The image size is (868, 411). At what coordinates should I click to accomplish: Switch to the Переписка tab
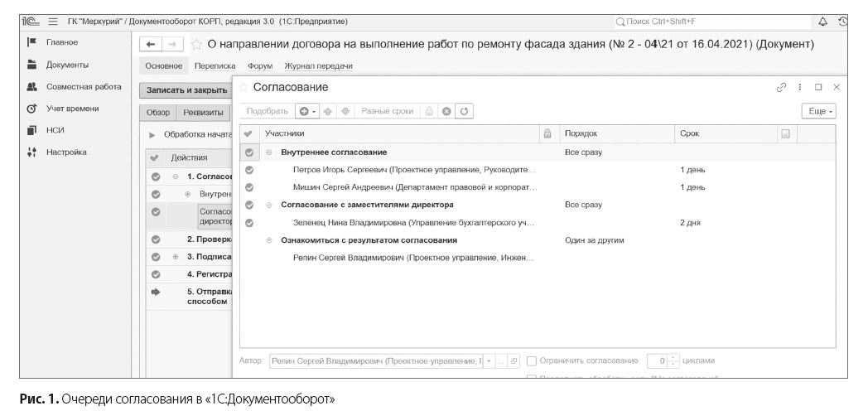click(x=215, y=66)
